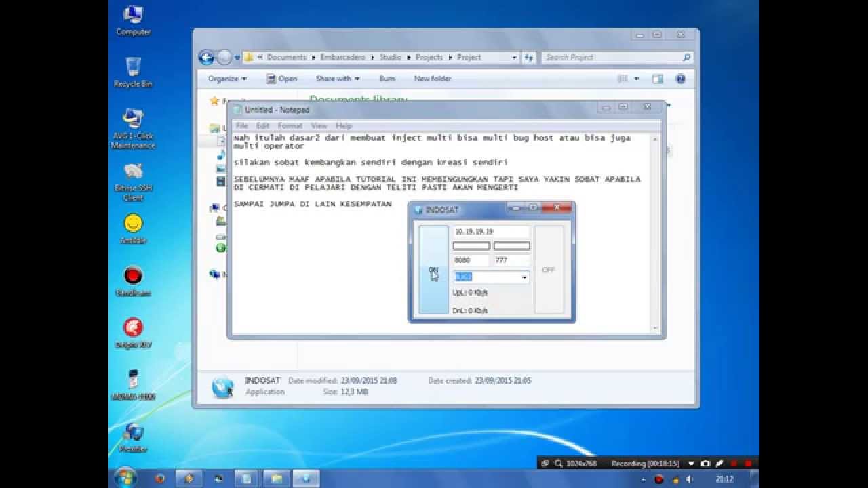The width and height of the screenshot is (868, 488).
Task: Open address bar history dropdown
Action: pos(514,58)
